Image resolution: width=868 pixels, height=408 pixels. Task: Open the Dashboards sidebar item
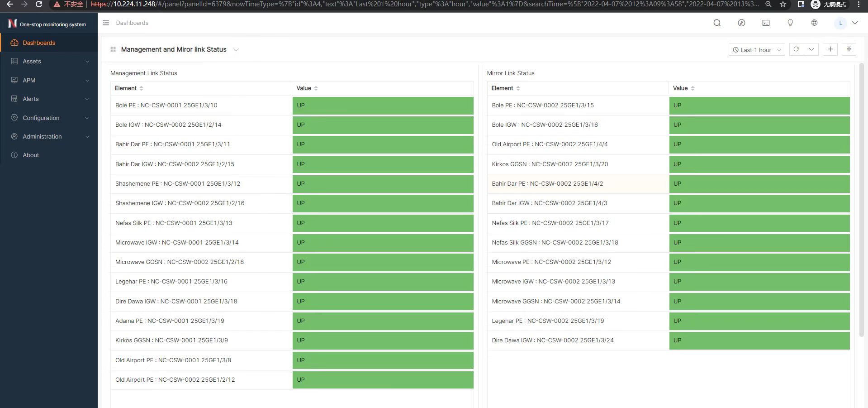(39, 43)
